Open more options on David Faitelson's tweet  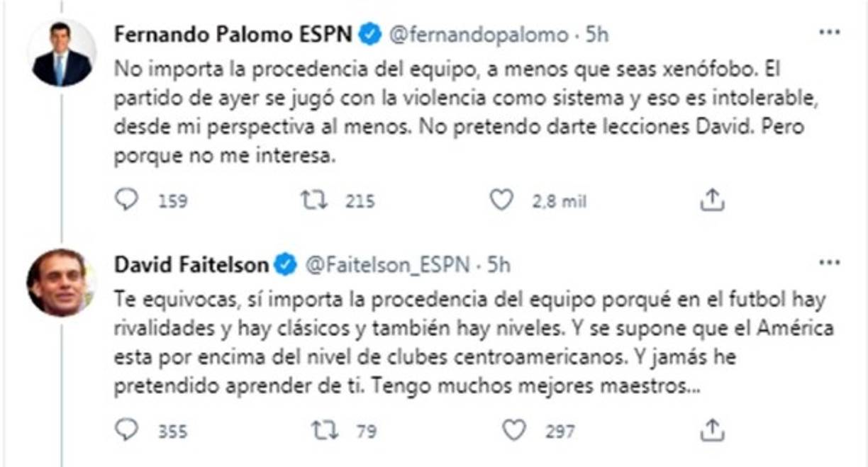click(829, 263)
